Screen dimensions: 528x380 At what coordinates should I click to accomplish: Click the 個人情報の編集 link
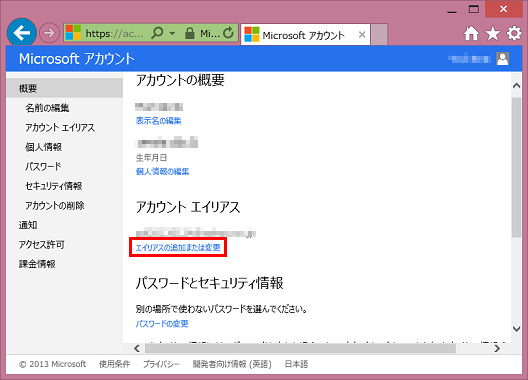pyautogui.click(x=162, y=171)
